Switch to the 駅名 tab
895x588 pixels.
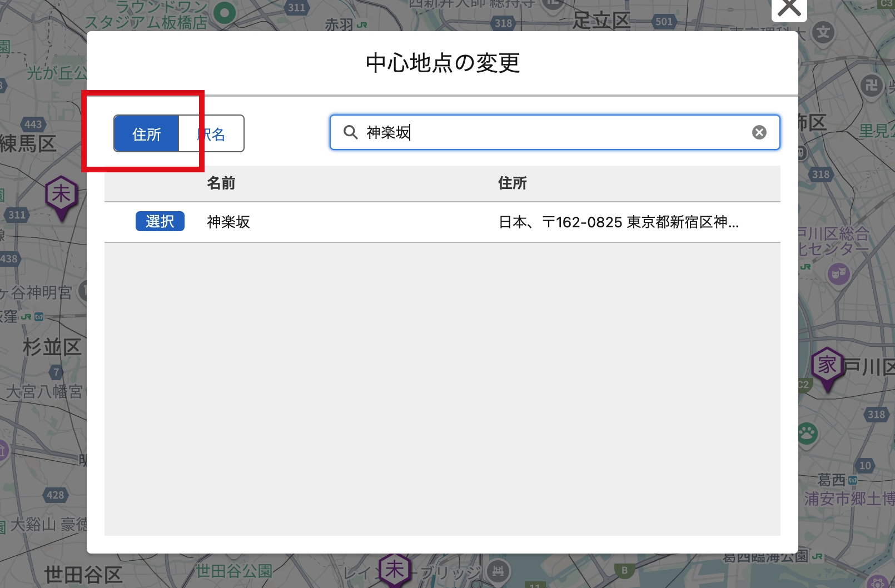click(x=212, y=134)
